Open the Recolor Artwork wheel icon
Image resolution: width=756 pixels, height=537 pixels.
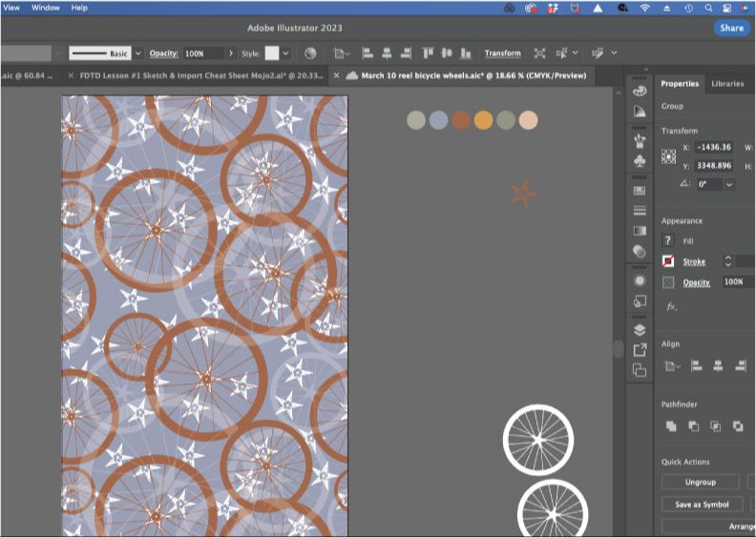click(x=310, y=53)
